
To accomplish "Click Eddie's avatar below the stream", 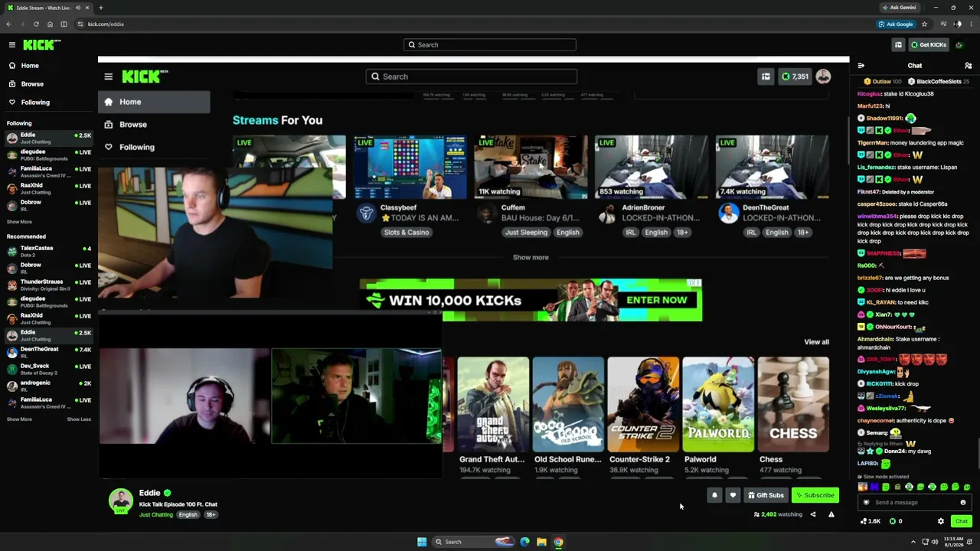I will coord(120,500).
